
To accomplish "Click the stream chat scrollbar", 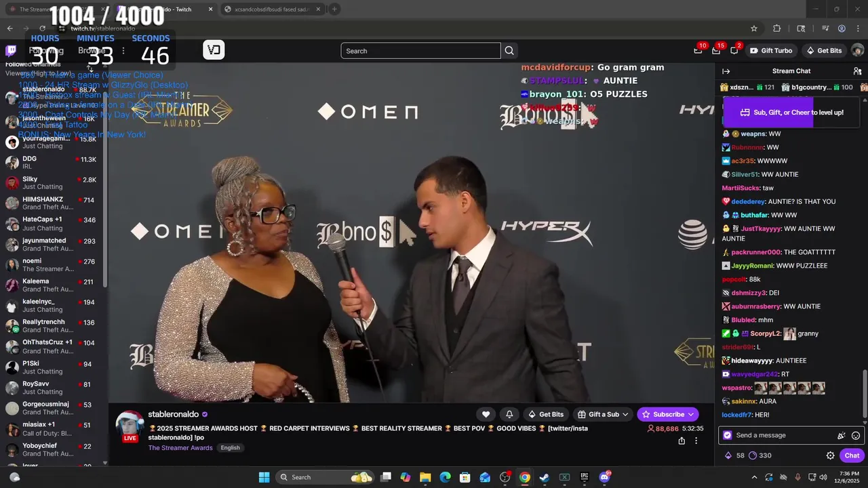I will click(x=865, y=393).
